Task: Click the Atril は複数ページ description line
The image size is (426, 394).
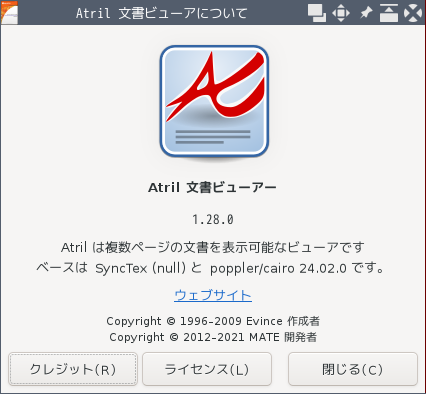Action: coord(213,247)
